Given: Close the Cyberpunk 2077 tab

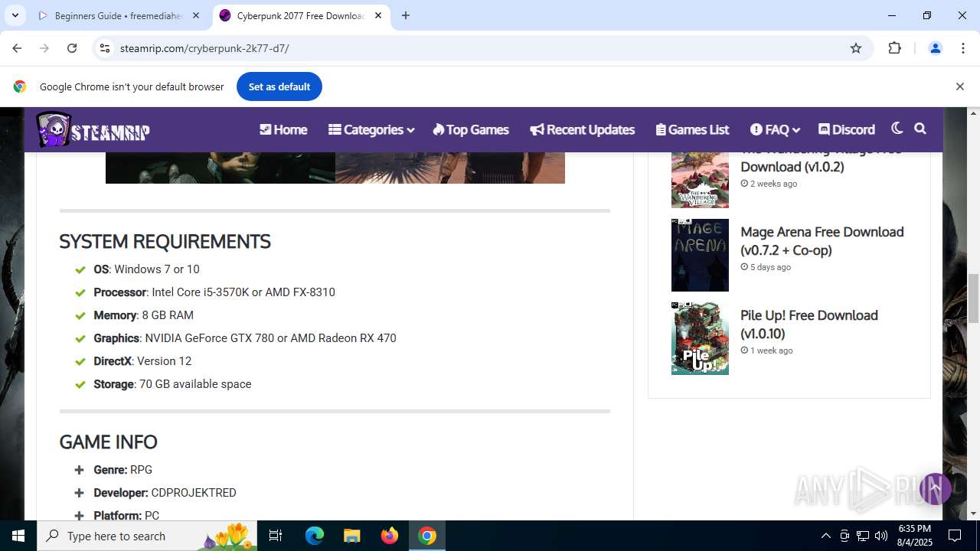Looking at the screenshot, I should click(x=378, y=15).
